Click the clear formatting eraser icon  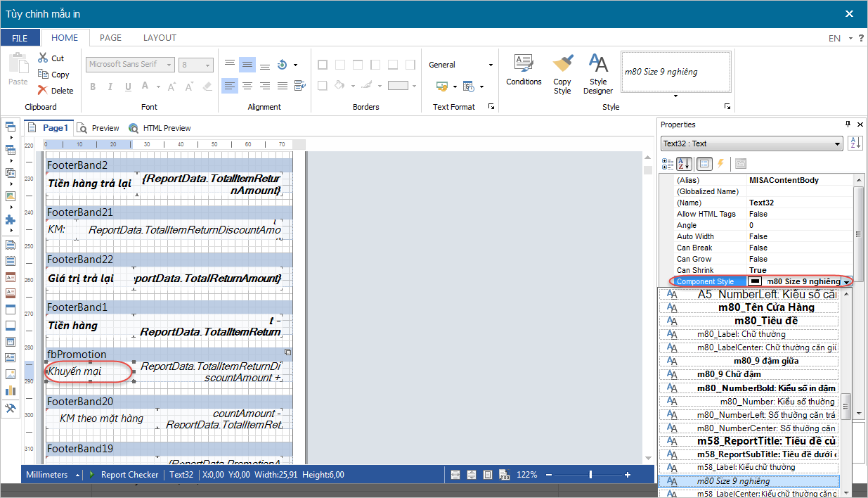point(207,87)
